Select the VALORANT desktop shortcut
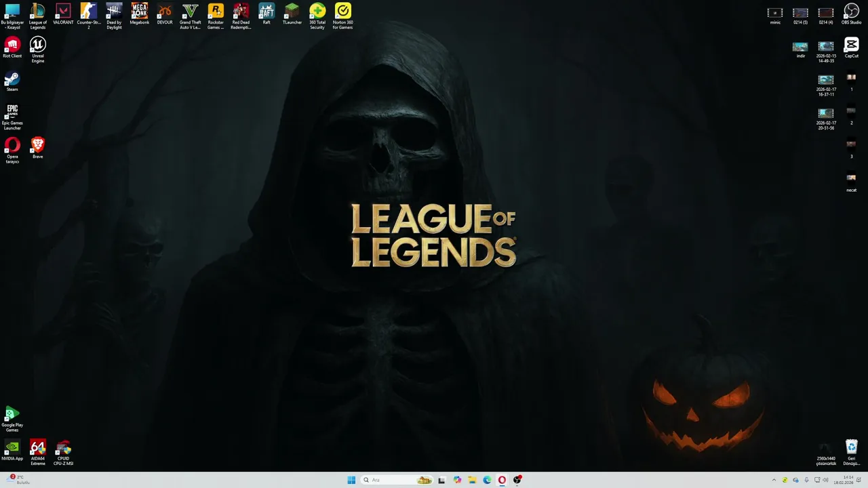The image size is (868, 488). (63, 14)
